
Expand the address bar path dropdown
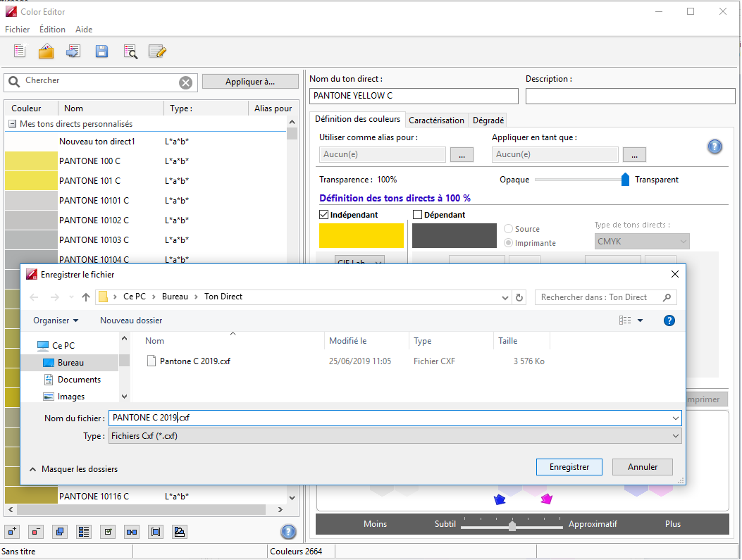(x=505, y=297)
